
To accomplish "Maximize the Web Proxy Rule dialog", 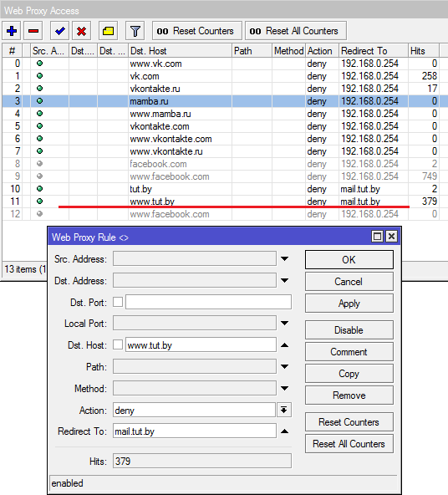I will (377, 236).
